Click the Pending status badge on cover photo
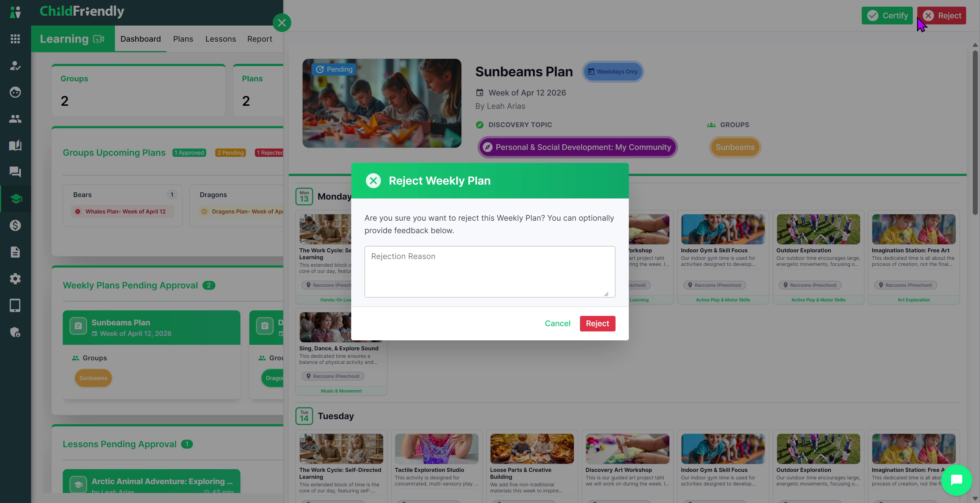Viewport: 980px width, 503px height. [x=334, y=69]
